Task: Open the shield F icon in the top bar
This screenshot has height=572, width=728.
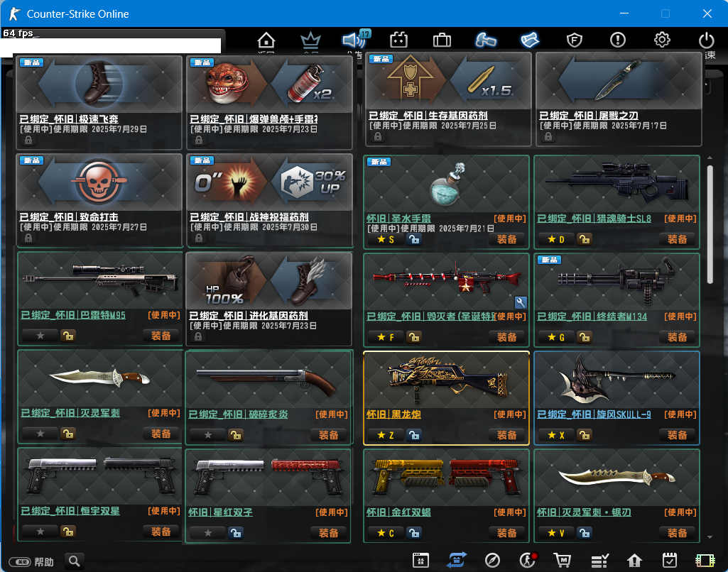Action: click(x=575, y=40)
